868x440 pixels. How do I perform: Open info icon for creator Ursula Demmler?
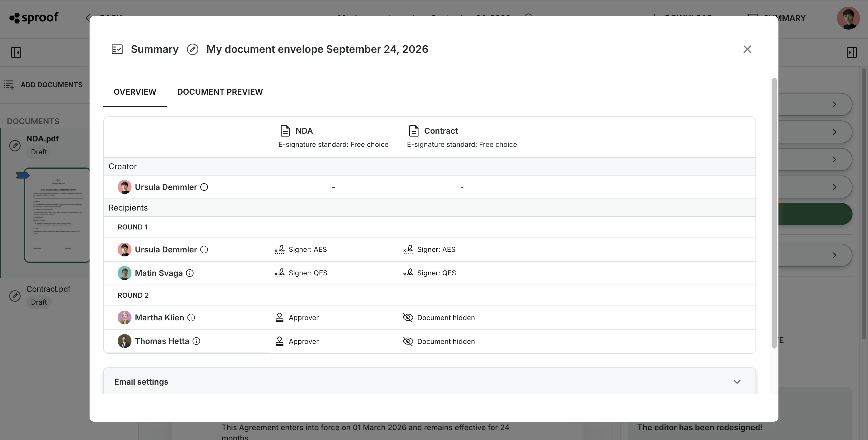coord(204,187)
